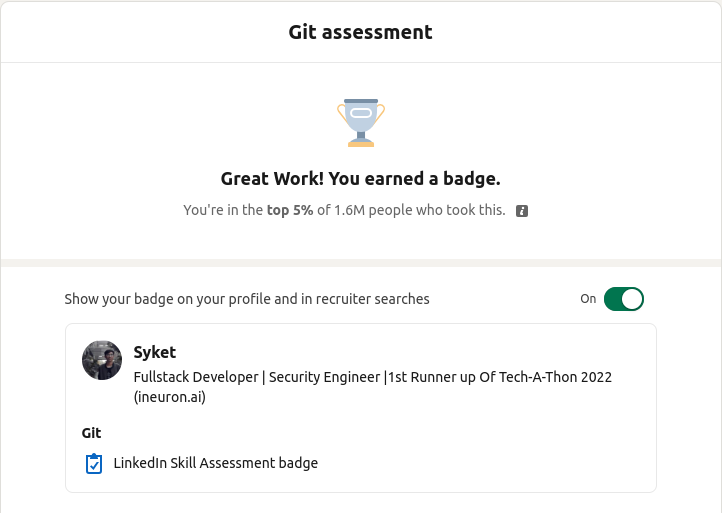Click "LinkedIn Skill Assessment badge" text
This screenshot has width=722, height=513.
[215, 463]
